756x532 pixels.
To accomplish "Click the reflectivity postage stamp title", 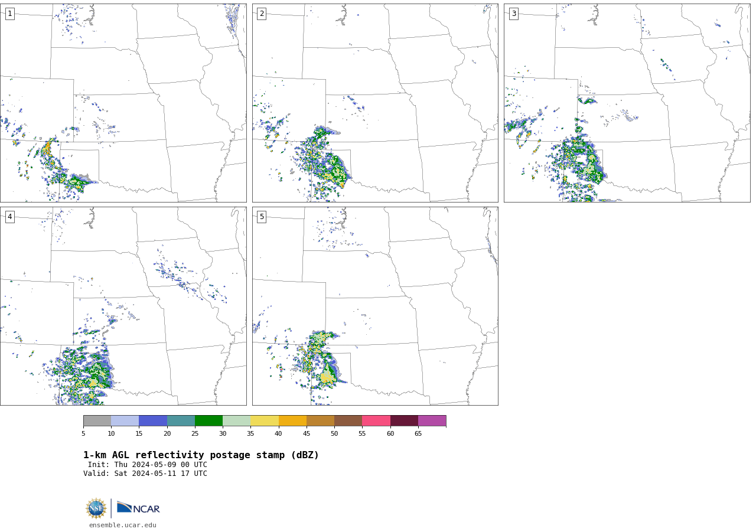I will 201,455.
